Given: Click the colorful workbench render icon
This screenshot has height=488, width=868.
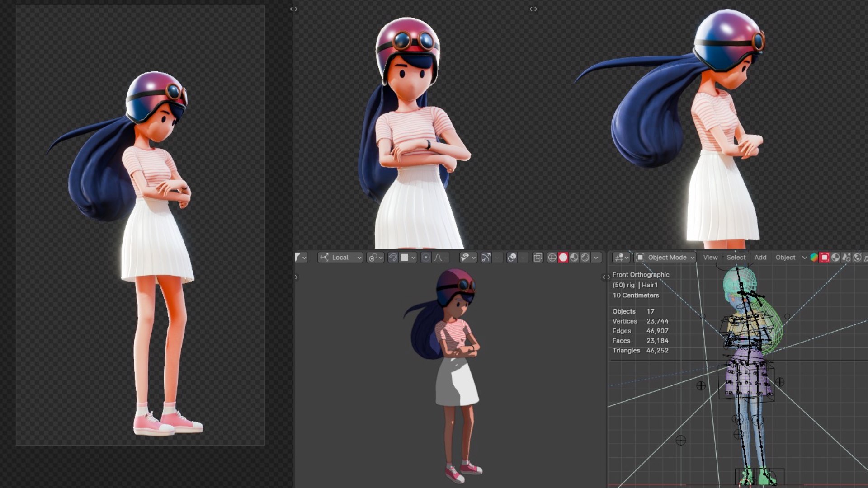Looking at the screenshot, I should tap(814, 258).
